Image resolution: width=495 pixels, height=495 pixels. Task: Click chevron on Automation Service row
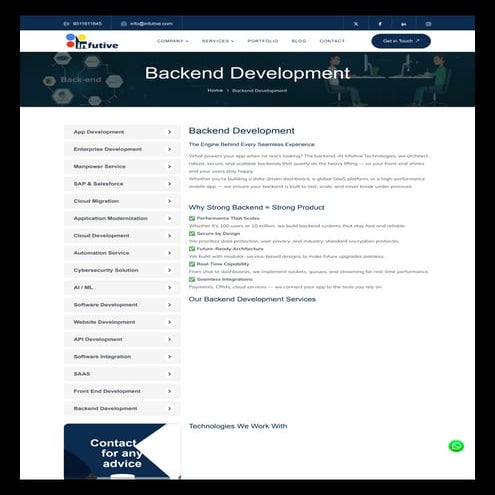[x=169, y=253]
